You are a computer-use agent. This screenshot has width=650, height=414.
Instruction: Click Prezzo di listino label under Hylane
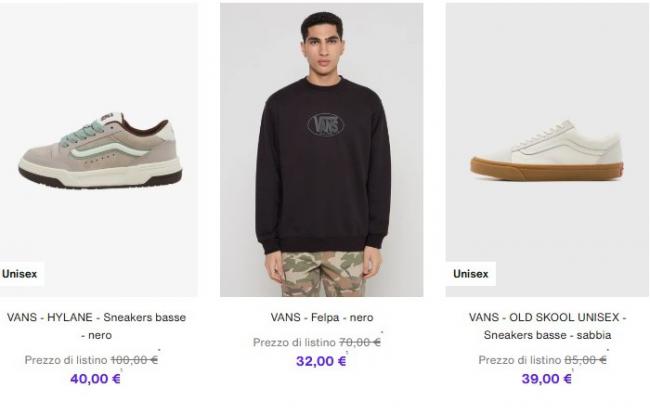[x=66, y=360]
